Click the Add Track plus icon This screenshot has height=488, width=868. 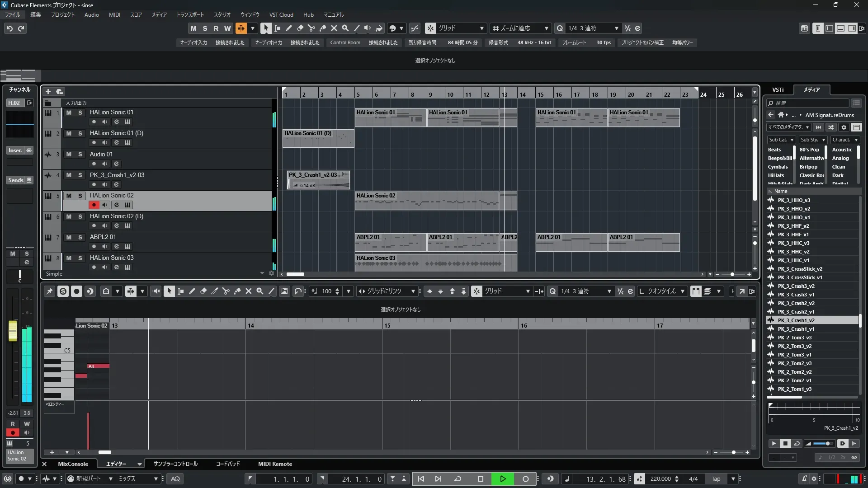click(48, 91)
